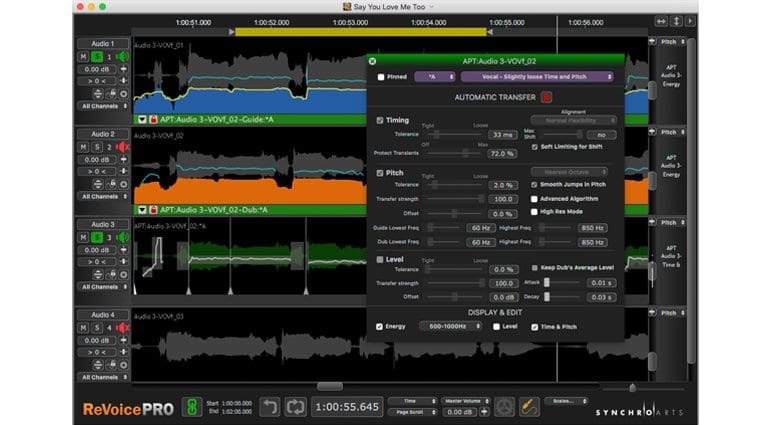Close the APT:Audio 3-VOVf_02 panel
The image size is (770, 425).
point(372,61)
